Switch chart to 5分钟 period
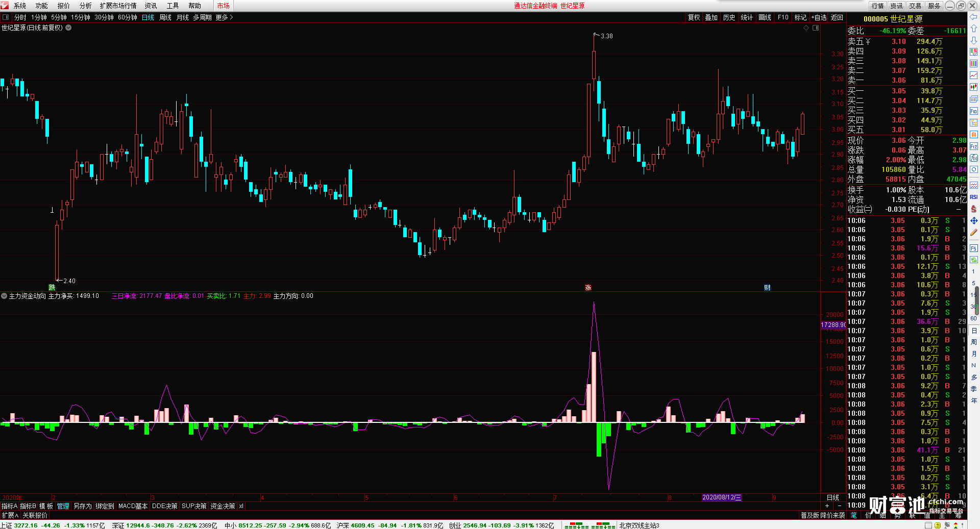The height and width of the screenshot is (529, 980). coord(59,17)
